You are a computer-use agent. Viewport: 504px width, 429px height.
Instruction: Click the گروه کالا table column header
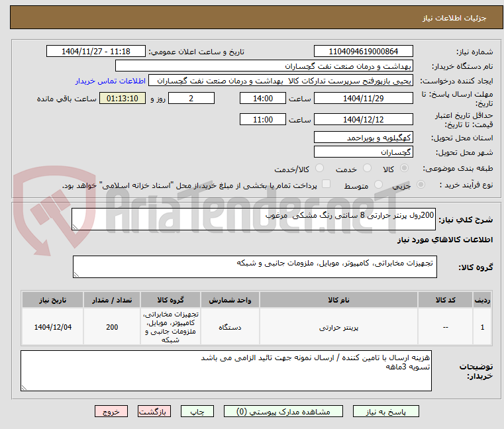pyautogui.click(x=170, y=300)
